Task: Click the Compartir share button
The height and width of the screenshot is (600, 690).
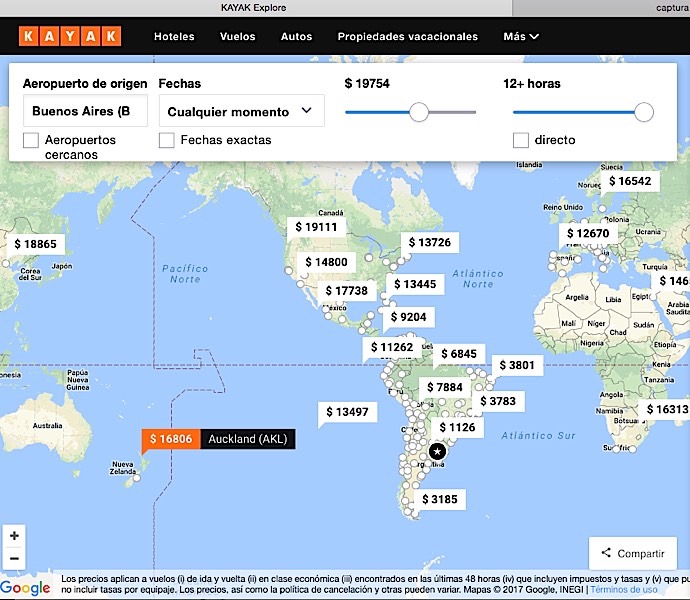Action: pos(633,553)
